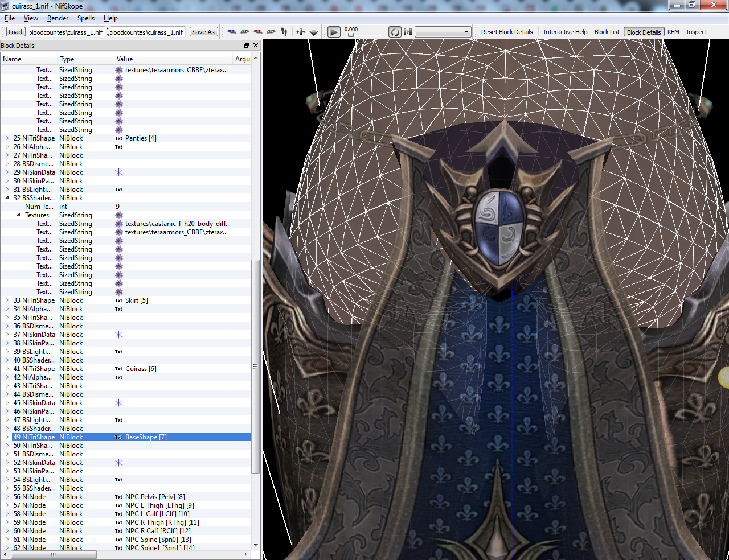
Task: Close the Block Details panel
Action: coord(256,46)
